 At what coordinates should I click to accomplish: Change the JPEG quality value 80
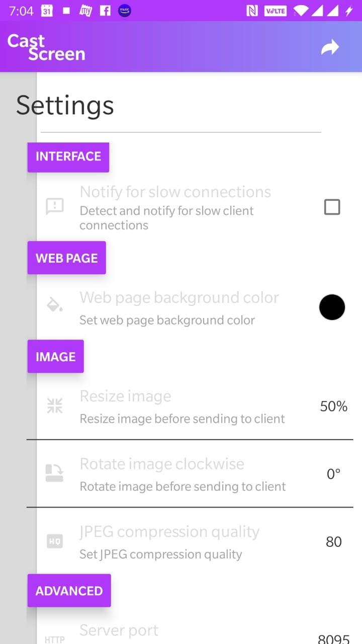point(334,542)
